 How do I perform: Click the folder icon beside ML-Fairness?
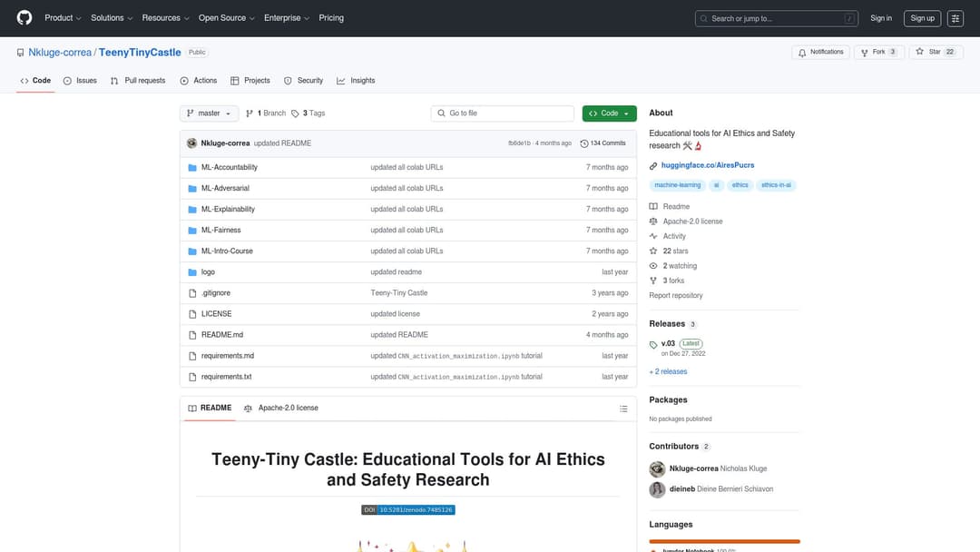click(x=192, y=230)
